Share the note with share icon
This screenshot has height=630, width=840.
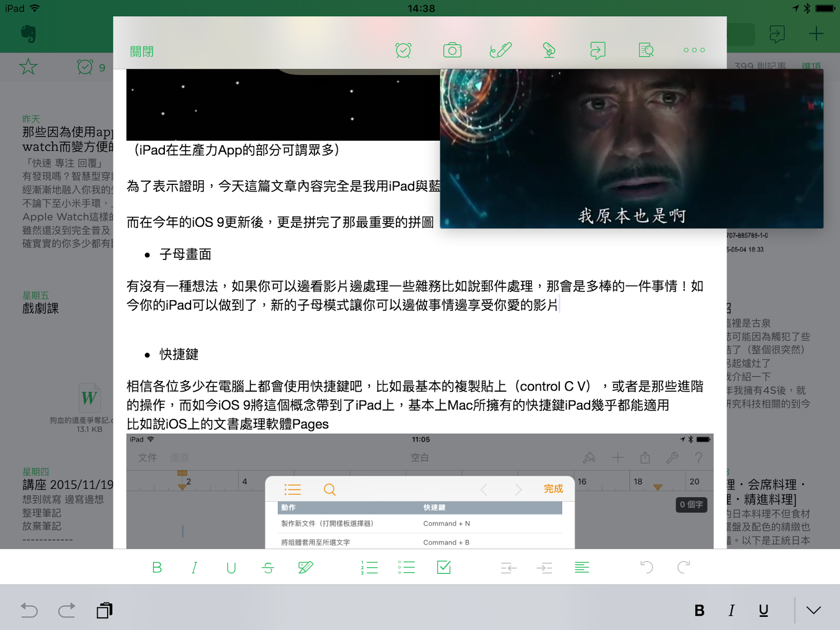coord(597,50)
